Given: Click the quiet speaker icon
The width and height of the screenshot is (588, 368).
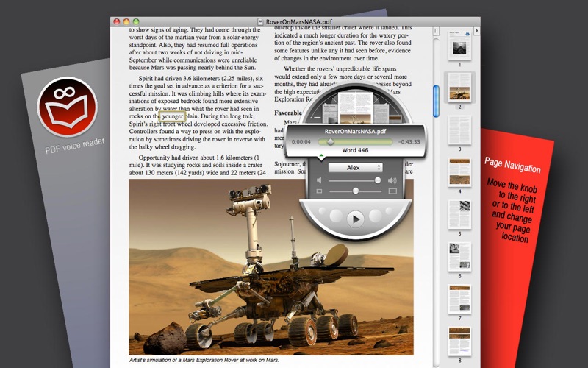Looking at the screenshot, I should 319,180.
